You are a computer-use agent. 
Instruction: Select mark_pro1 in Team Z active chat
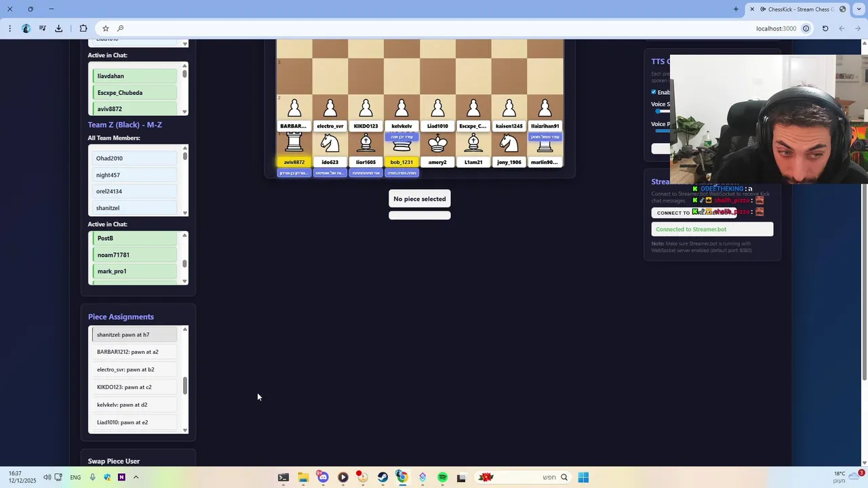(134, 271)
